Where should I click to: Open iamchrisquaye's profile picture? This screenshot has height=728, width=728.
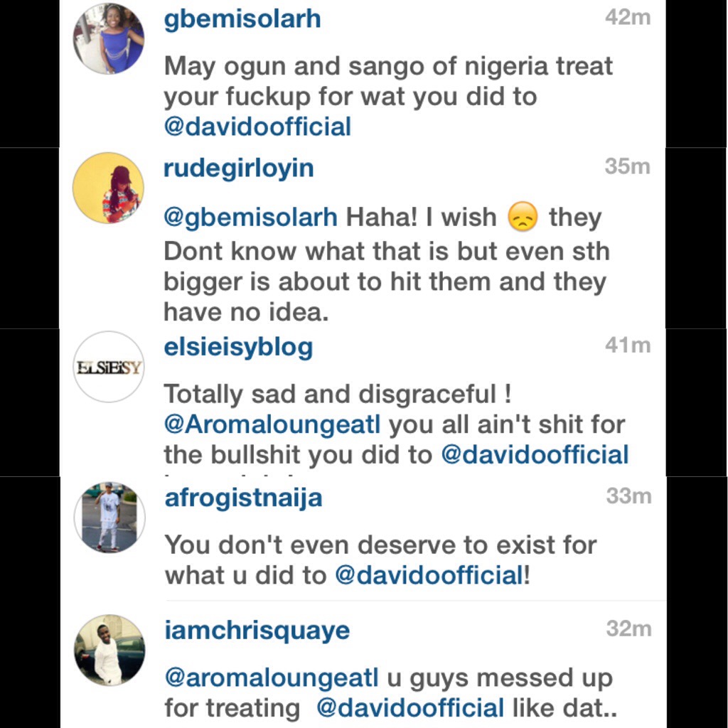[x=109, y=650]
